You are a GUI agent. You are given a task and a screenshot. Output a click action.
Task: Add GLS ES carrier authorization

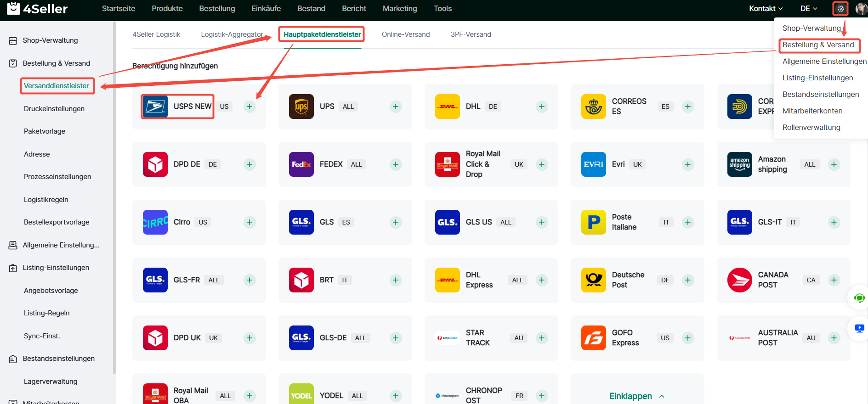point(396,222)
